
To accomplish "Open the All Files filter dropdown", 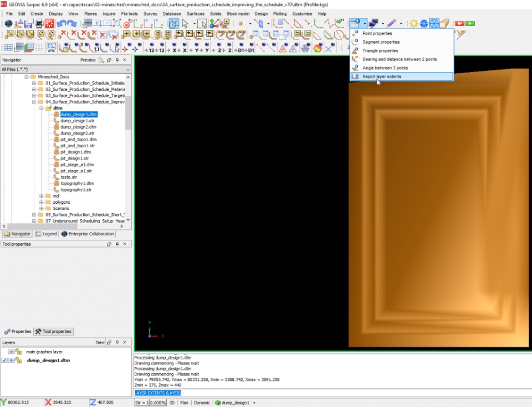I will (128, 70).
